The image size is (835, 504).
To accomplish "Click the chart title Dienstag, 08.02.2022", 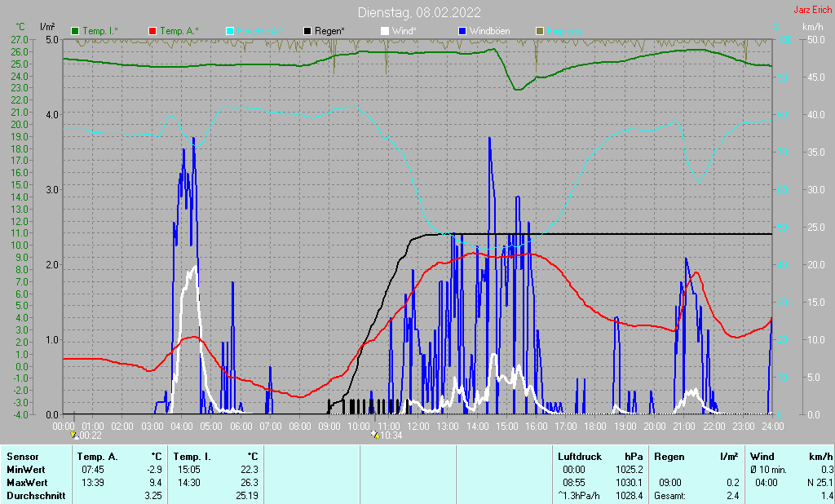I will pos(419,12).
